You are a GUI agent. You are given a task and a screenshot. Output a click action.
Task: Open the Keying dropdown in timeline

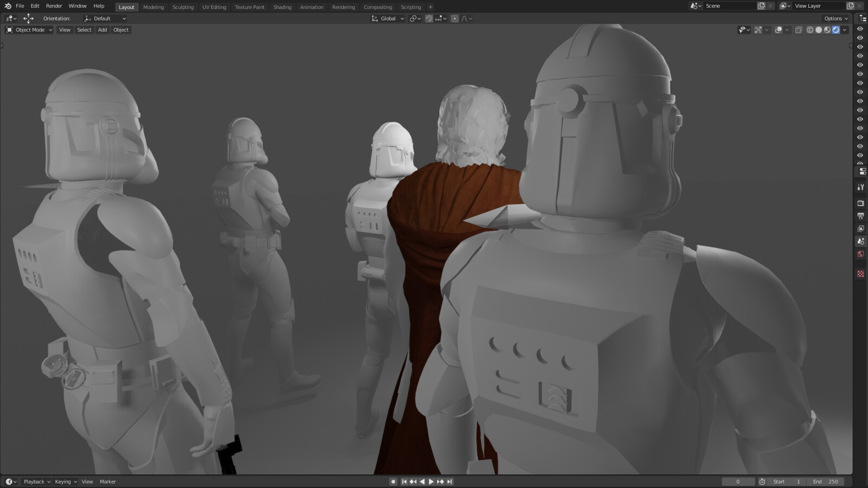[x=66, y=481]
